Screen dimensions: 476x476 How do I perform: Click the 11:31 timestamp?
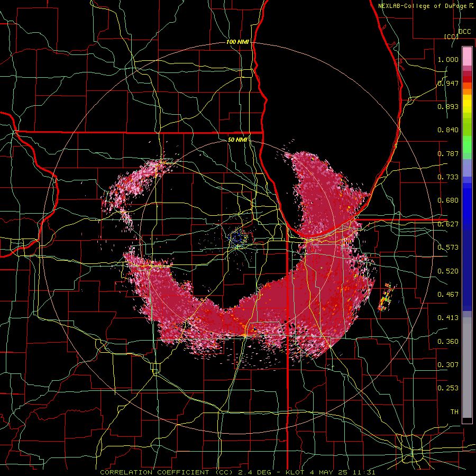coord(364,472)
